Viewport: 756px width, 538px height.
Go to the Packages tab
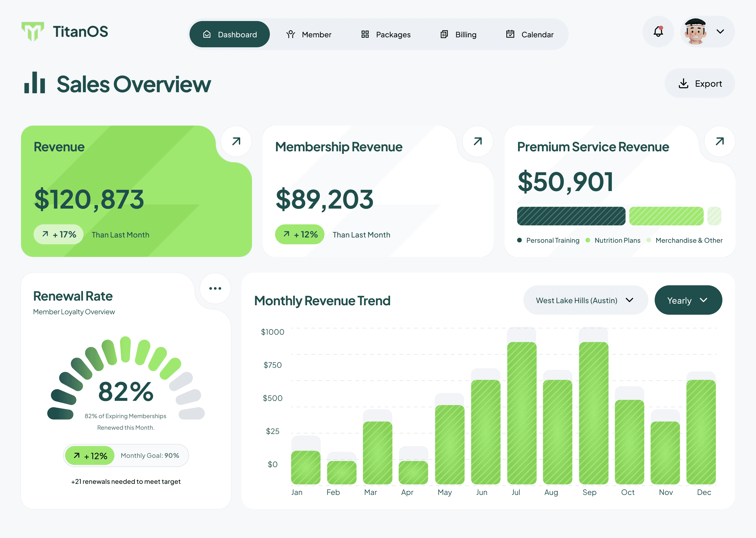[385, 34]
